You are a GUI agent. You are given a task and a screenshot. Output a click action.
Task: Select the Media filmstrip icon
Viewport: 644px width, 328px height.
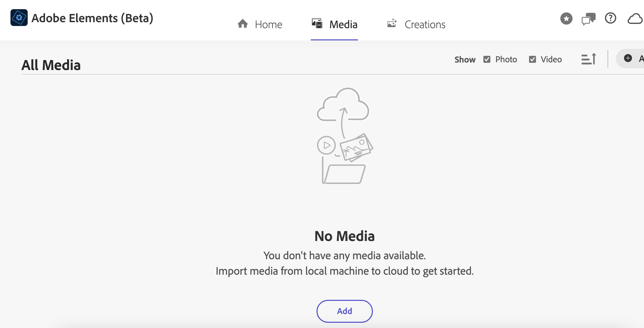click(x=317, y=23)
